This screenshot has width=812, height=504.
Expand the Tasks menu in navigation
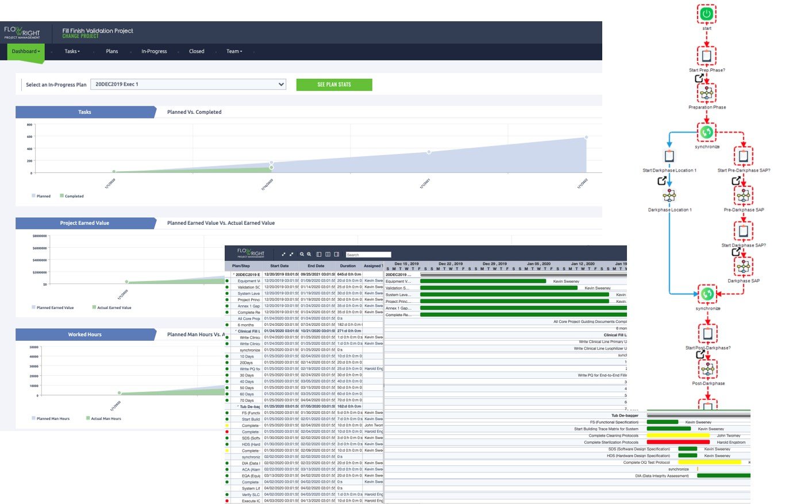(x=72, y=52)
